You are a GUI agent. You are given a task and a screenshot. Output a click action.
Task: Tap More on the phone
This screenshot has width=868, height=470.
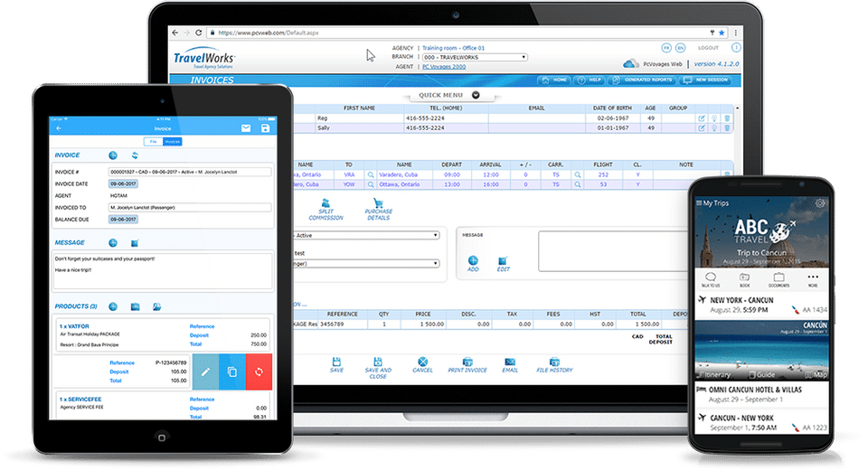coord(813,279)
